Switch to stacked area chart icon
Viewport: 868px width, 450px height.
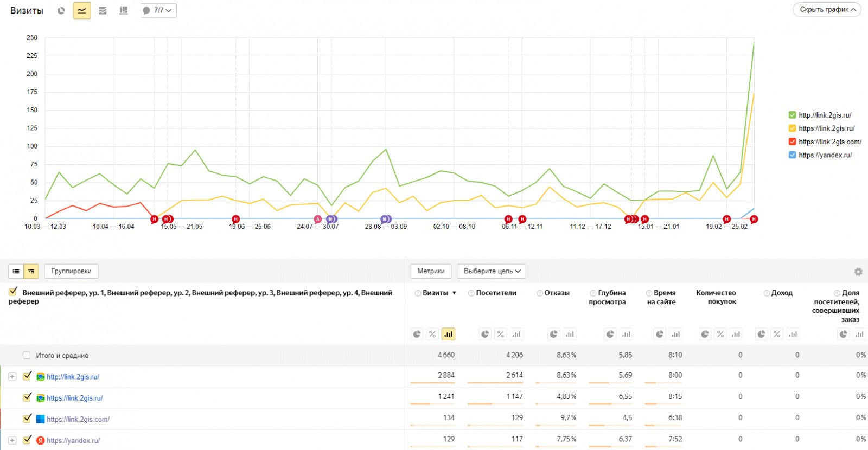point(103,10)
